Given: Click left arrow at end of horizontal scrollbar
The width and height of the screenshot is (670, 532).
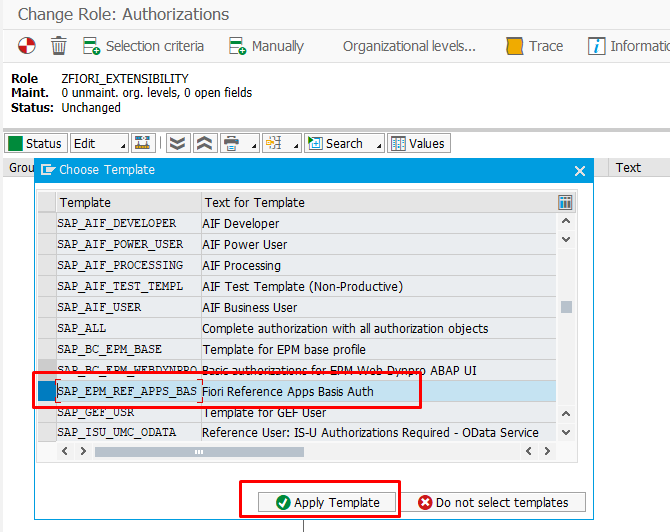Looking at the screenshot, I should (x=529, y=451).
